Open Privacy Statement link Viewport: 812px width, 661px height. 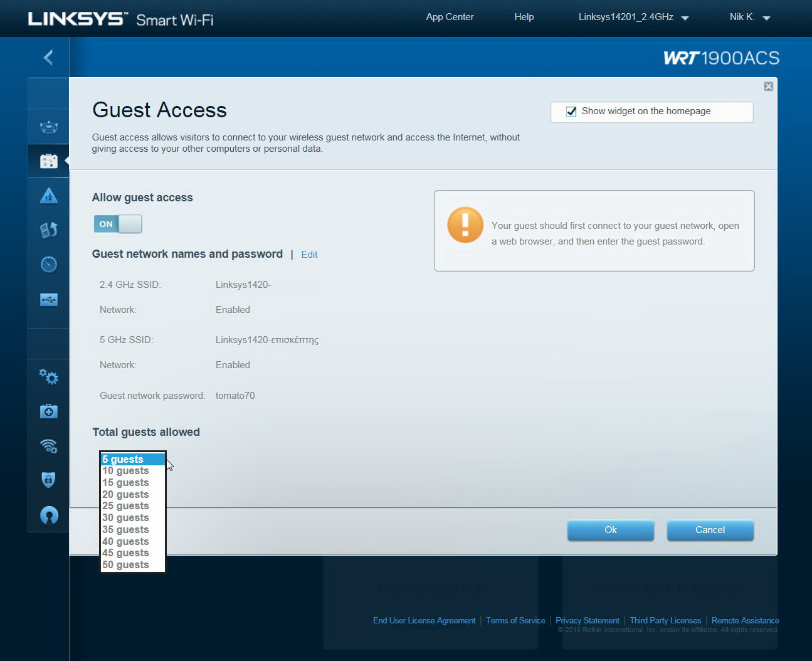587,621
